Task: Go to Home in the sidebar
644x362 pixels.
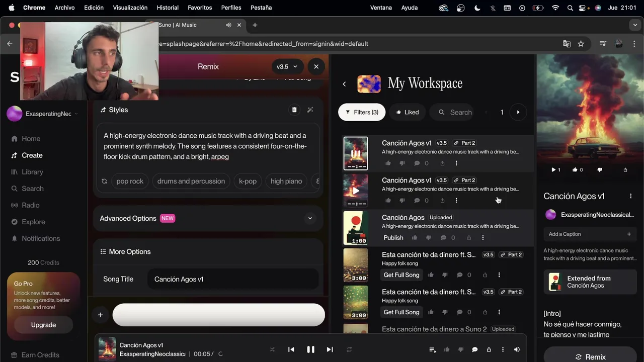Action: (x=26, y=139)
